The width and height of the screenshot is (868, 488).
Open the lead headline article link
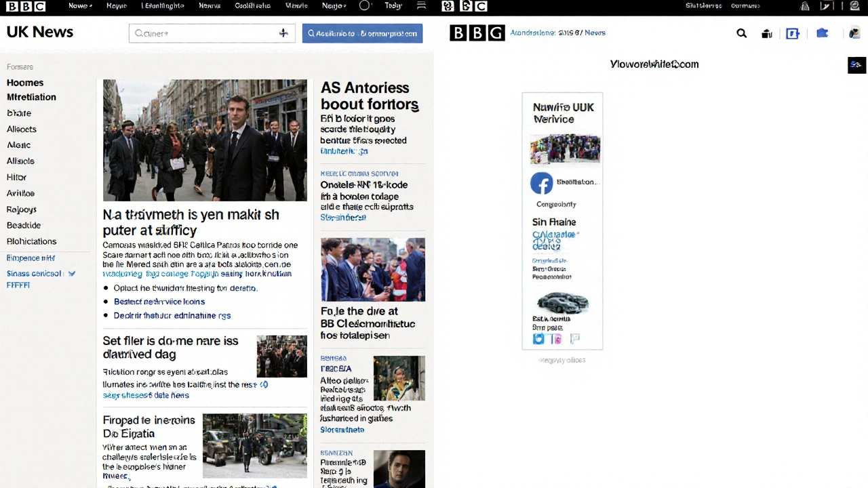(191, 222)
